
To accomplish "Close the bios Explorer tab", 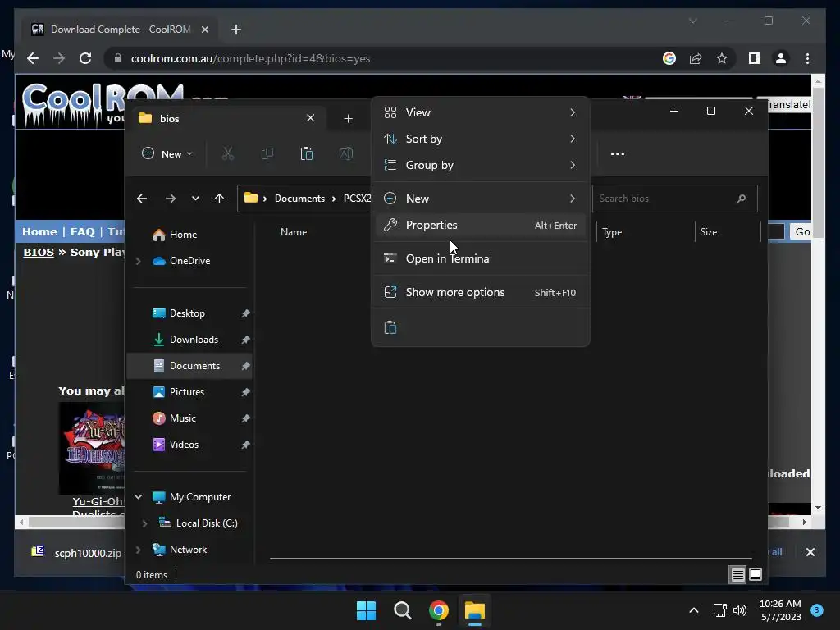I will pos(310,118).
